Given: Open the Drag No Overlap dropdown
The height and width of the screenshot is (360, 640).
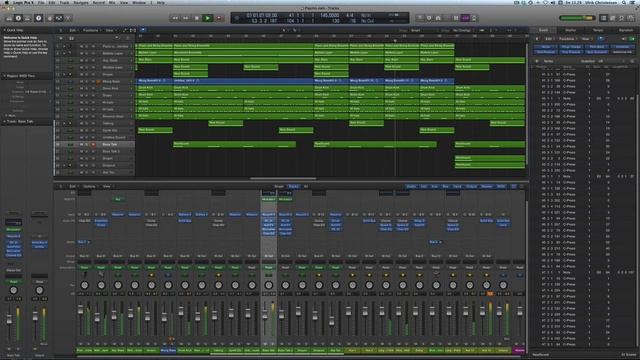Looking at the screenshot, I should pyautogui.click(x=464, y=30).
